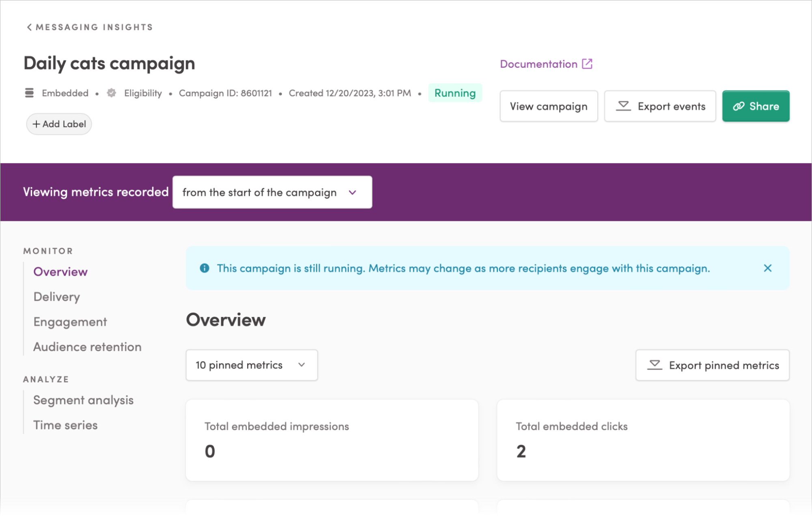The image size is (812, 516).
Task: Go to Audience retention
Action: point(87,347)
